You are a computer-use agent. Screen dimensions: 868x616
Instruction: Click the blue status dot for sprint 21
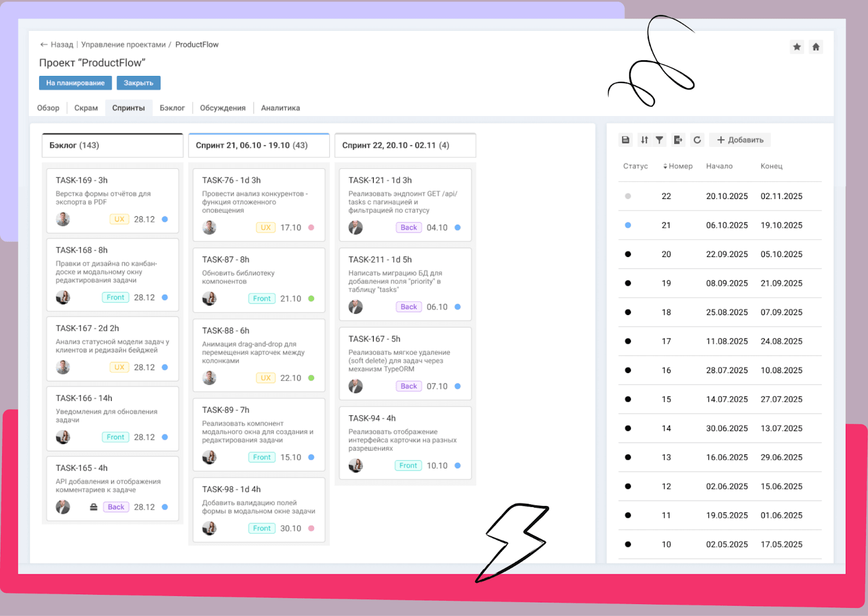tap(628, 225)
